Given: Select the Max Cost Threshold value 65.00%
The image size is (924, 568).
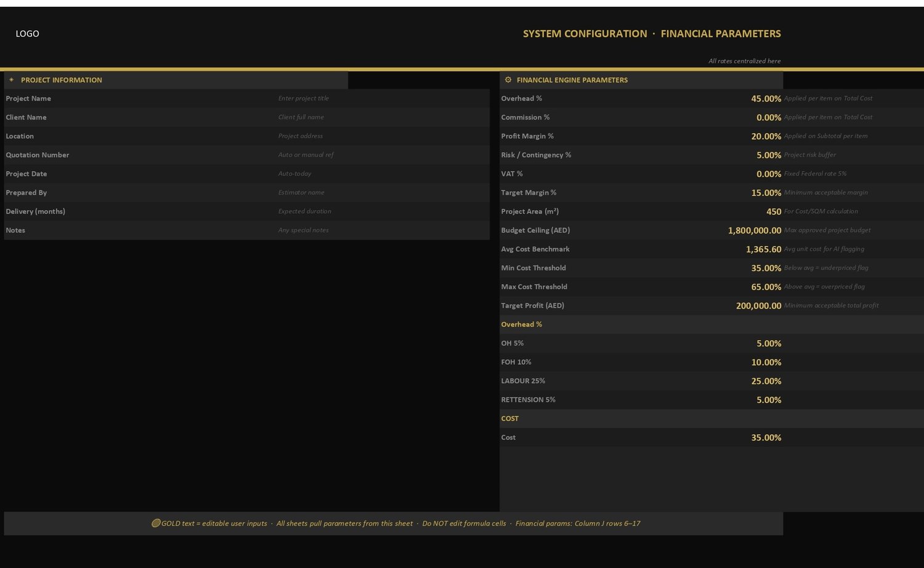Looking at the screenshot, I should tap(766, 287).
